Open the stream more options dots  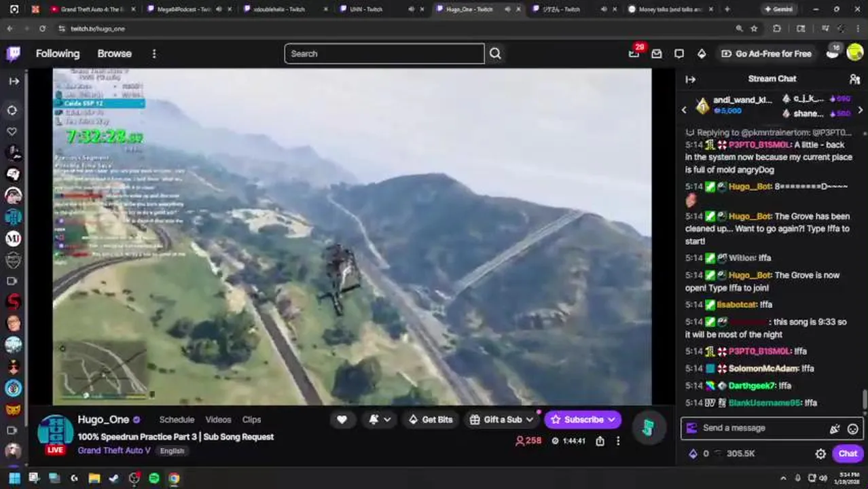pos(617,441)
